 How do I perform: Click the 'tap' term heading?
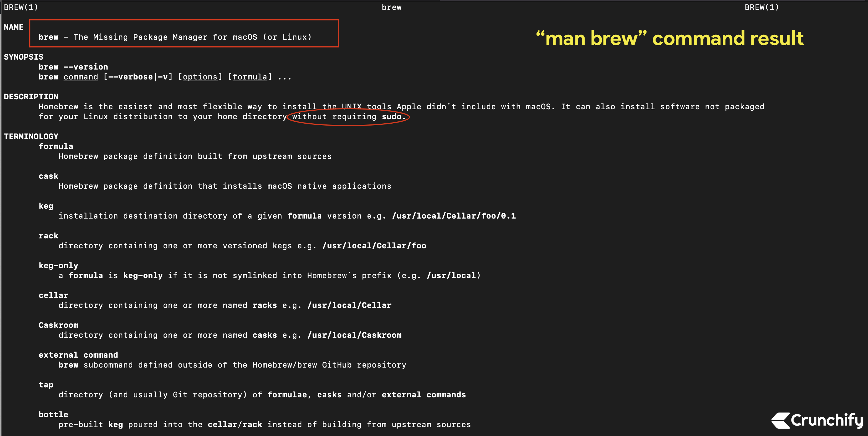(x=46, y=385)
